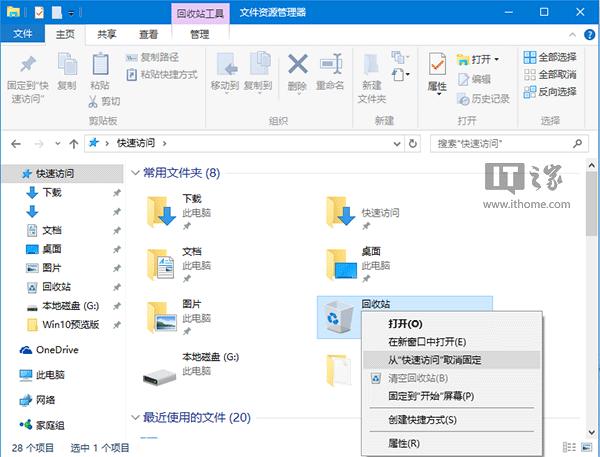600x457 pixels.
Task: Choose Unpin from Quick Access (取消固定) menu entry
Action: pyautogui.click(x=435, y=359)
